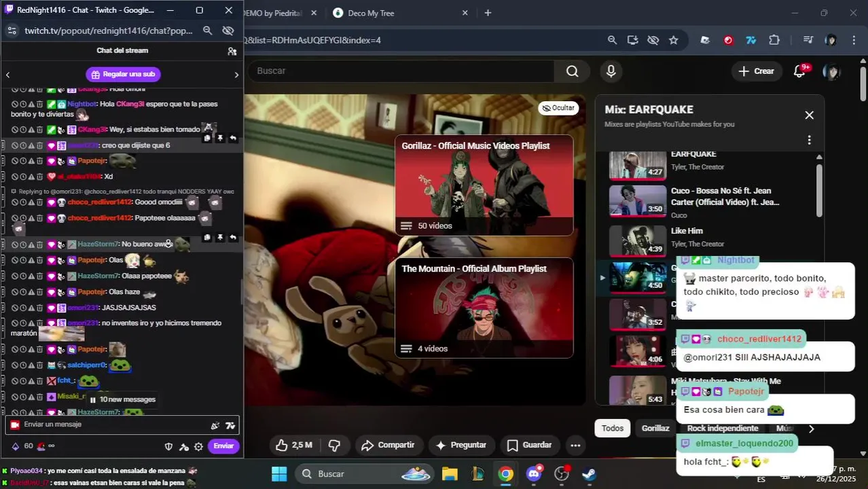The width and height of the screenshot is (868, 489).
Task: Bookmark this page with star icon
Action: click(673, 40)
